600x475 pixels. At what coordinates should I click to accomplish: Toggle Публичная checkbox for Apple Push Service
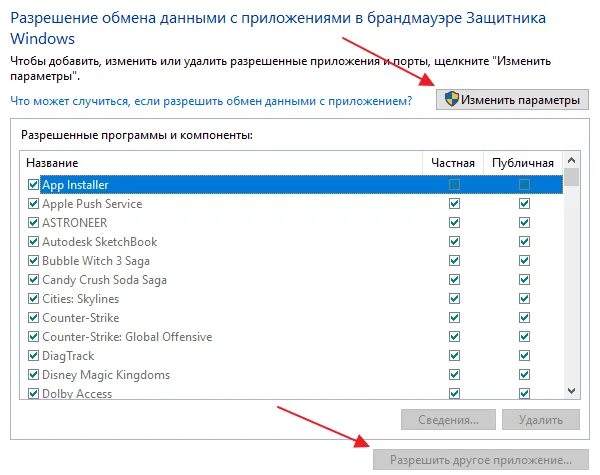click(524, 204)
